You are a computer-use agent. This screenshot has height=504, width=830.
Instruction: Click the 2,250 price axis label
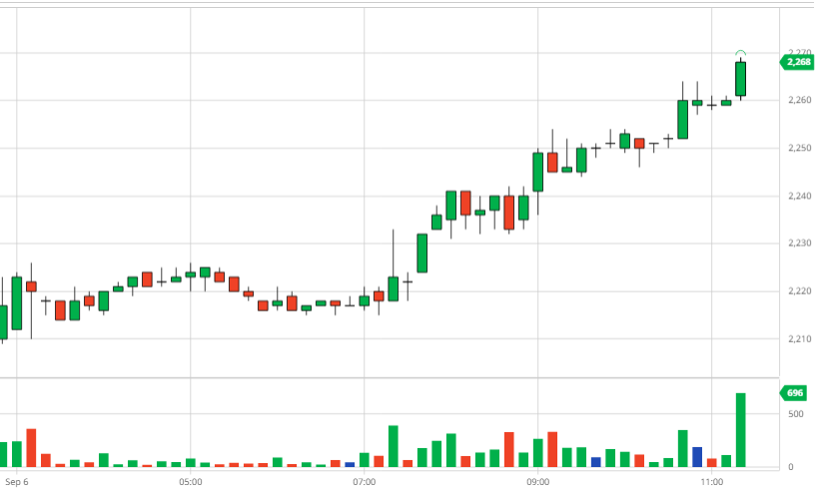click(799, 148)
